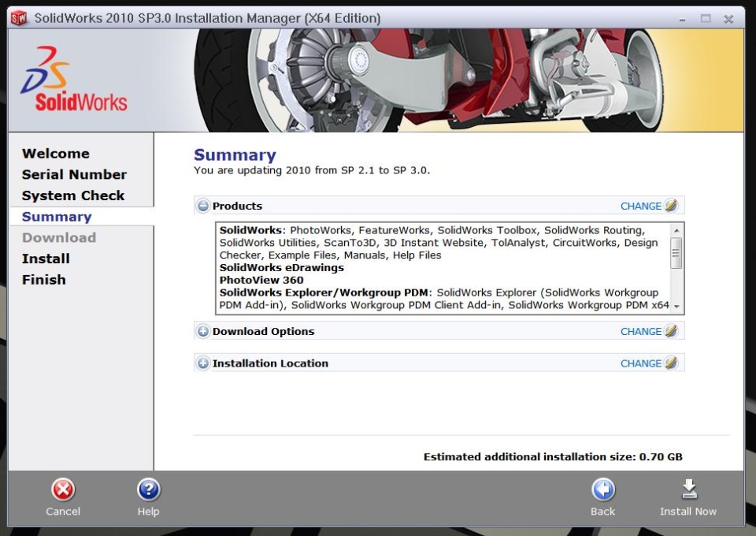Image resolution: width=756 pixels, height=536 pixels.
Task: Go to the Welcome step
Action: click(56, 154)
